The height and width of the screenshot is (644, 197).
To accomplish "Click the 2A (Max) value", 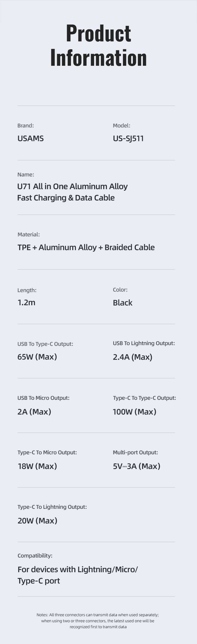I will click(34, 412).
